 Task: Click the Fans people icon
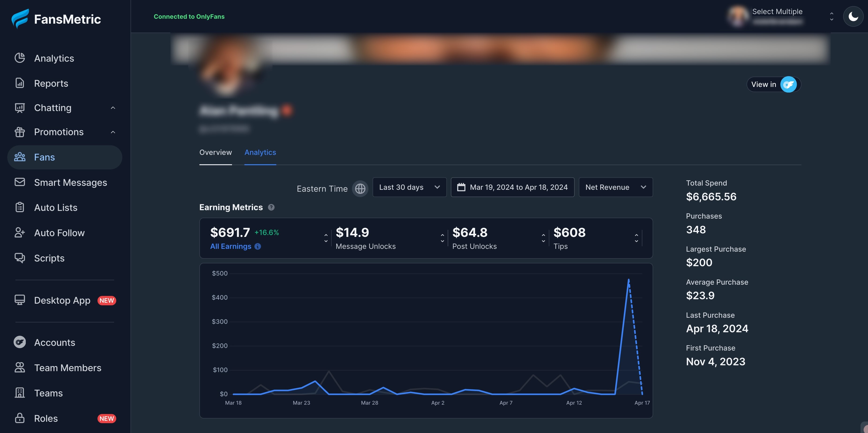[x=19, y=157]
